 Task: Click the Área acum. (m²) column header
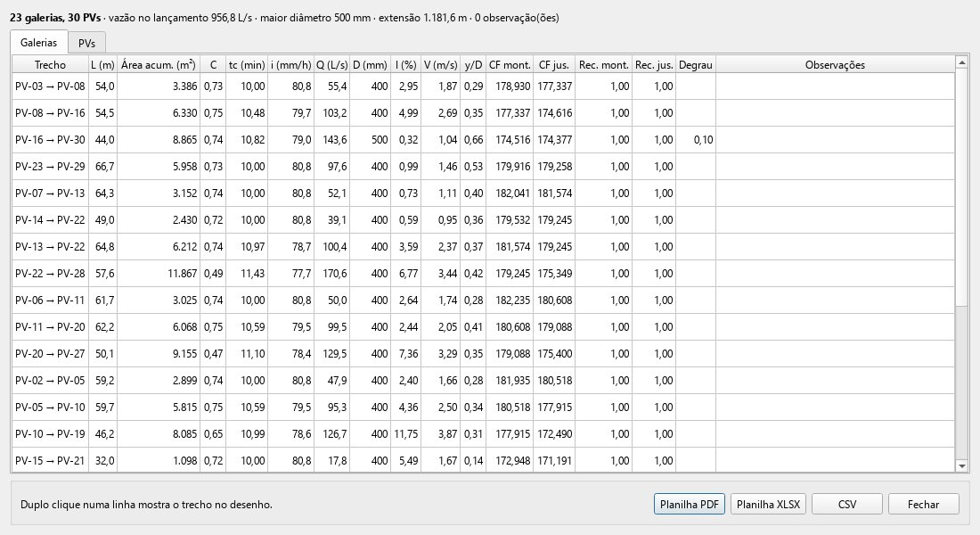pos(158,64)
